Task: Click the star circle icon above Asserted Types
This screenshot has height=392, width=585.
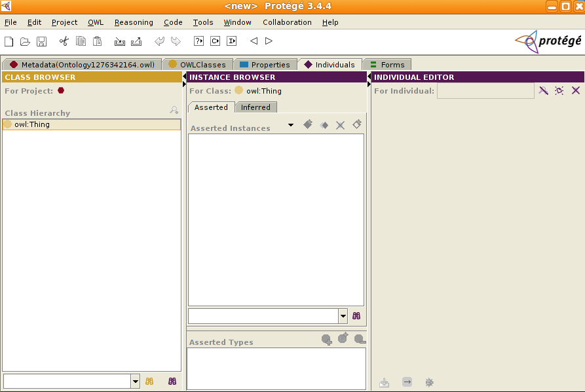Action: pyautogui.click(x=343, y=338)
